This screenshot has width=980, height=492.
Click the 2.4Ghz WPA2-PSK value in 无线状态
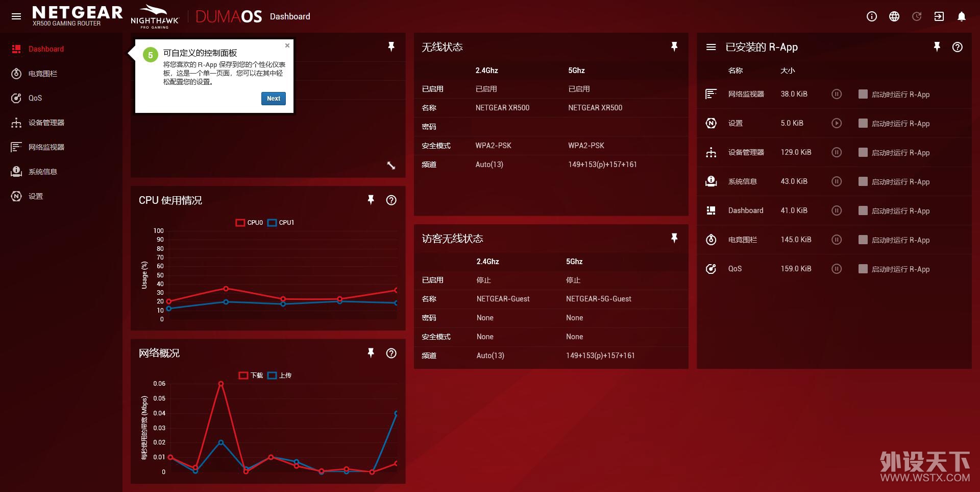tap(494, 146)
